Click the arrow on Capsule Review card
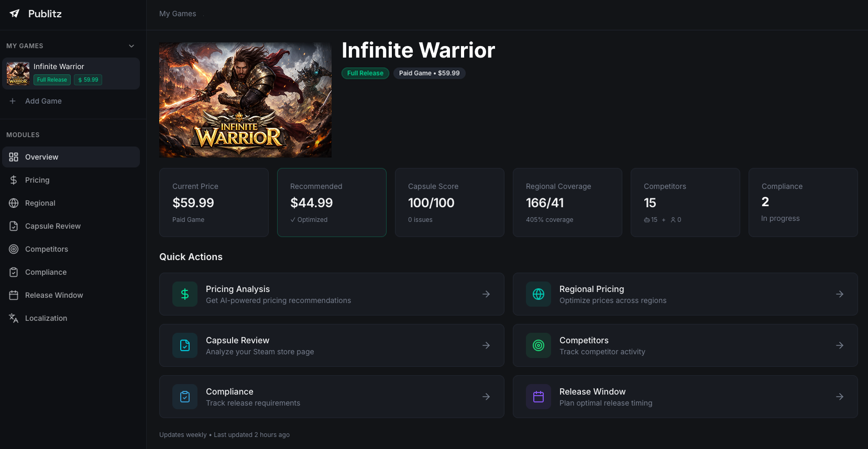This screenshot has width=868, height=449. point(486,345)
